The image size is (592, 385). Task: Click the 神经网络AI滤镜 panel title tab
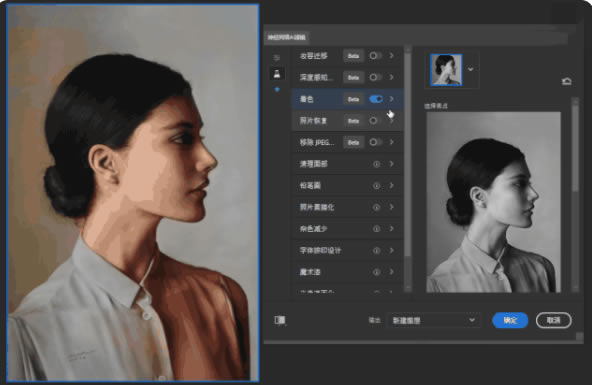point(287,37)
